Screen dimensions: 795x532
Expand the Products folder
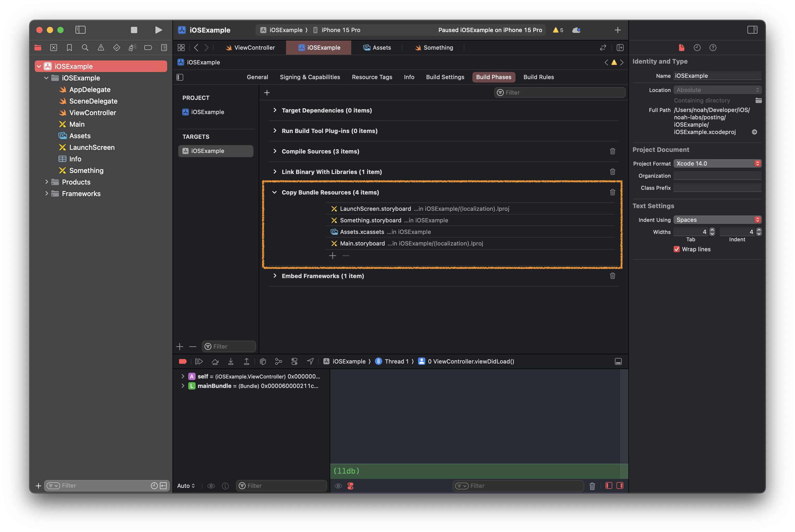47,182
